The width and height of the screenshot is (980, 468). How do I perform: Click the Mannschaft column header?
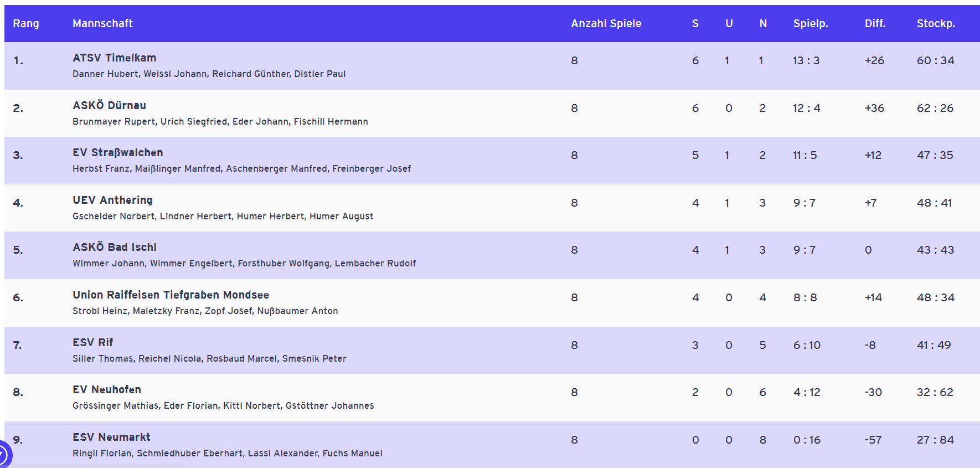click(102, 23)
